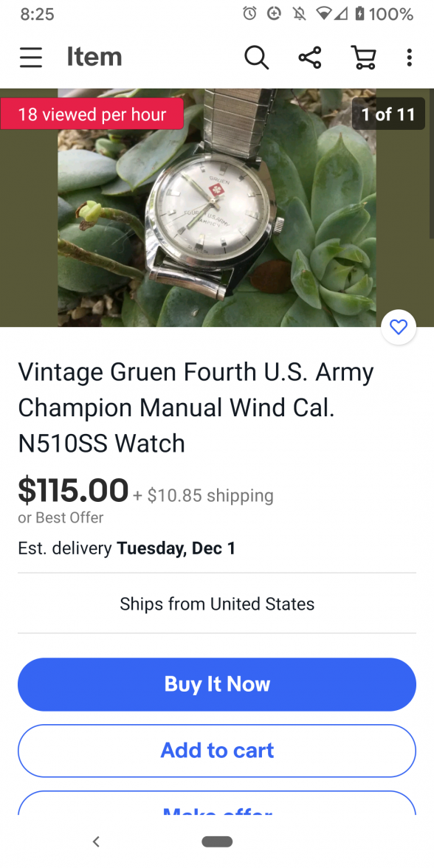Click the Buy It Now button
434x868 pixels.
tap(217, 684)
